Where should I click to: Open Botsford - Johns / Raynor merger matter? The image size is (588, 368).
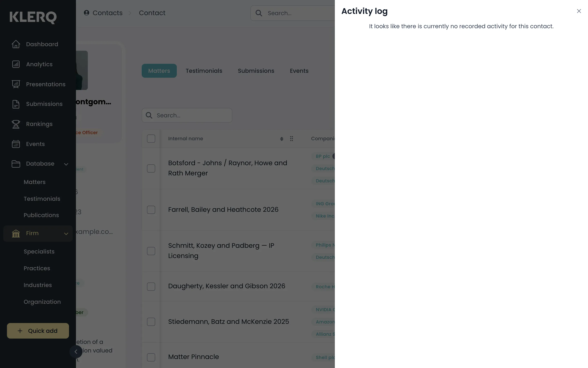tap(228, 168)
